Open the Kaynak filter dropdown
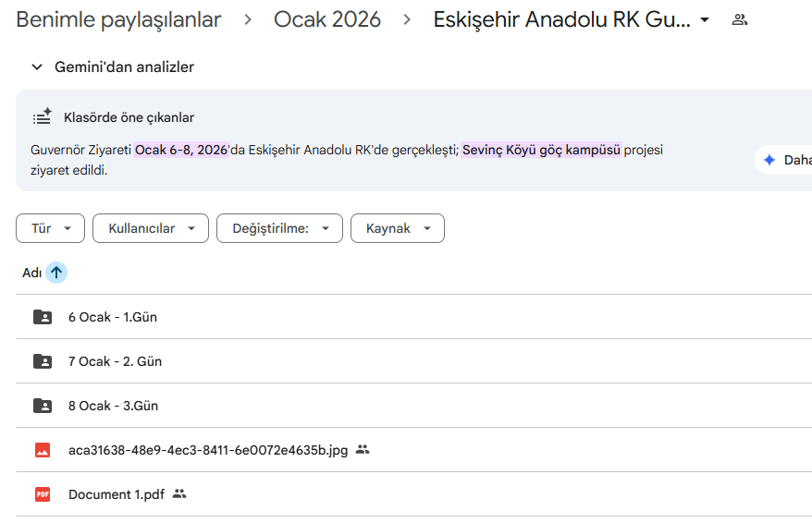This screenshot has height=523, width=812. click(397, 228)
